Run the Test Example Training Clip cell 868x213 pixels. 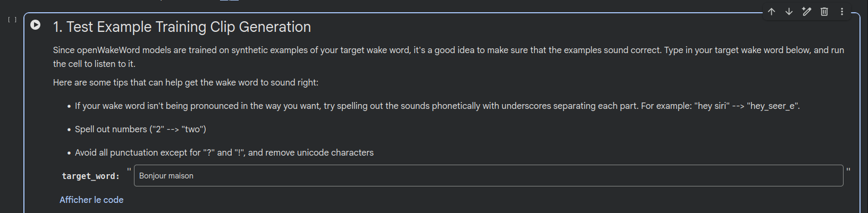(x=35, y=24)
